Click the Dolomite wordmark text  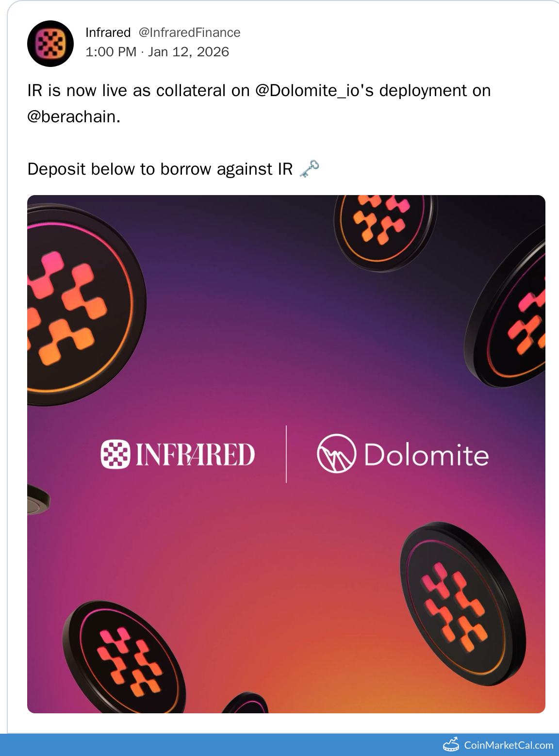pos(426,455)
